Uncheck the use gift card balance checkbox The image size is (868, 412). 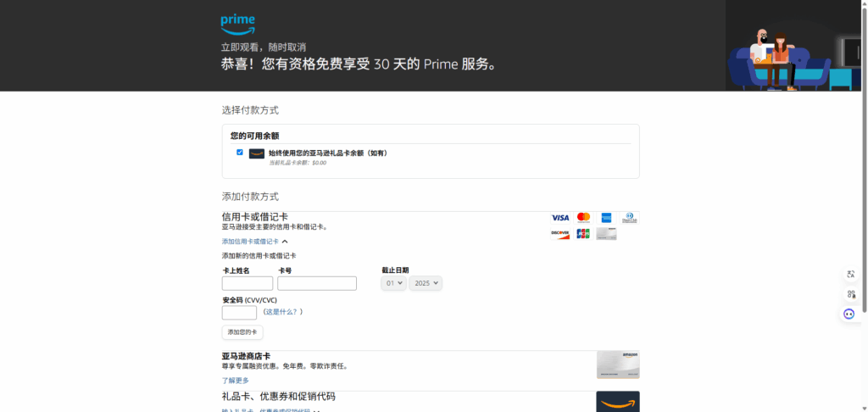(240, 153)
